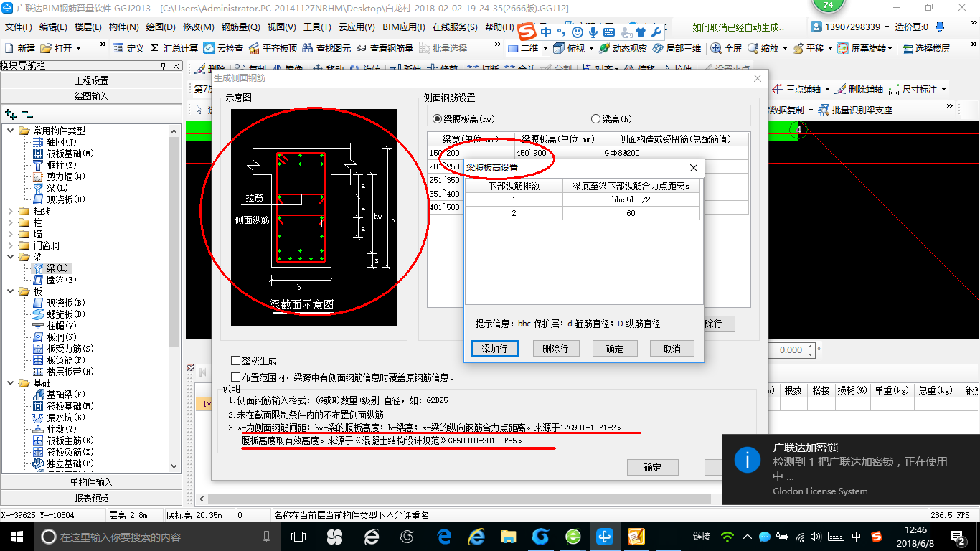Open the BIM应用(I) menu
The image size is (980, 551).
tap(403, 27)
